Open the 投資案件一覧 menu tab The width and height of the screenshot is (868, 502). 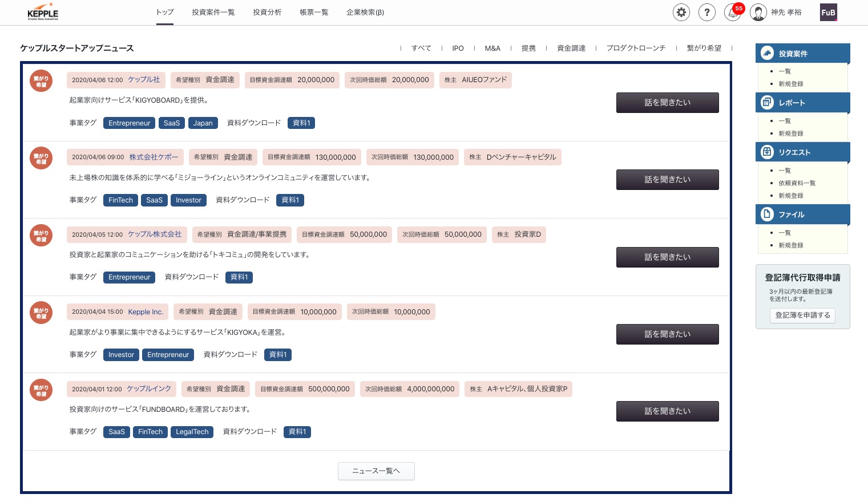click(213, 13)
